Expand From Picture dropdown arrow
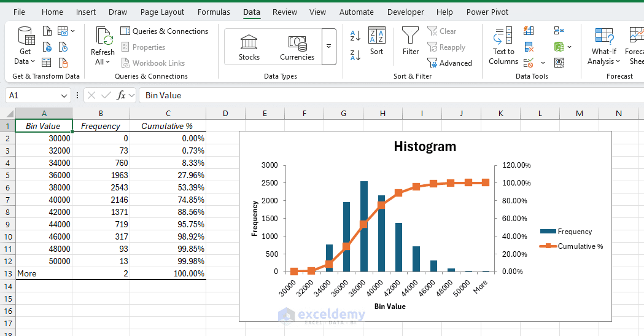The height and width of the screenshot is (336, 644). coord(73,31)
